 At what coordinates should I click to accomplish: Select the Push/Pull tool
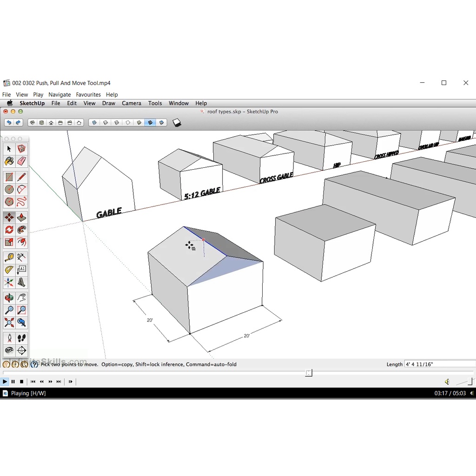point(21,218)
